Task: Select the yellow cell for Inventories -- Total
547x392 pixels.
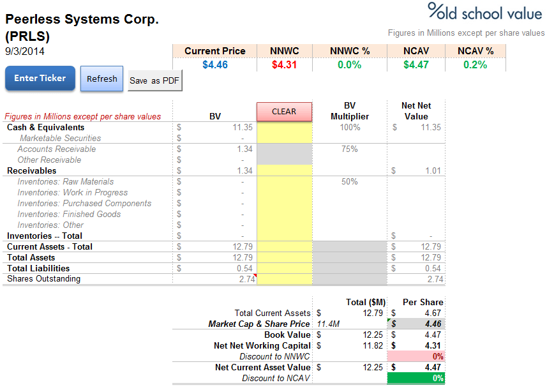Action: point(285,236)
